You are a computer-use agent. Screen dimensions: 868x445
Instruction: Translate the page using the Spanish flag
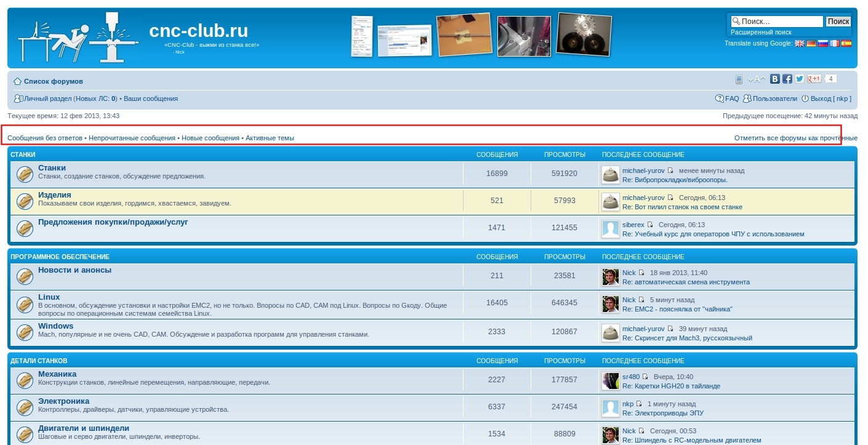[x=846, y=43]
